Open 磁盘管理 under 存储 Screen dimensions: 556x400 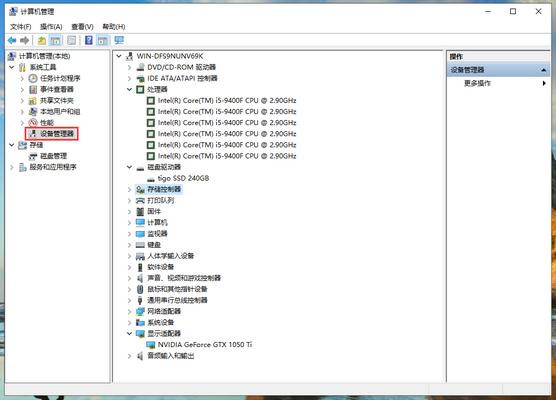(54, 156)
